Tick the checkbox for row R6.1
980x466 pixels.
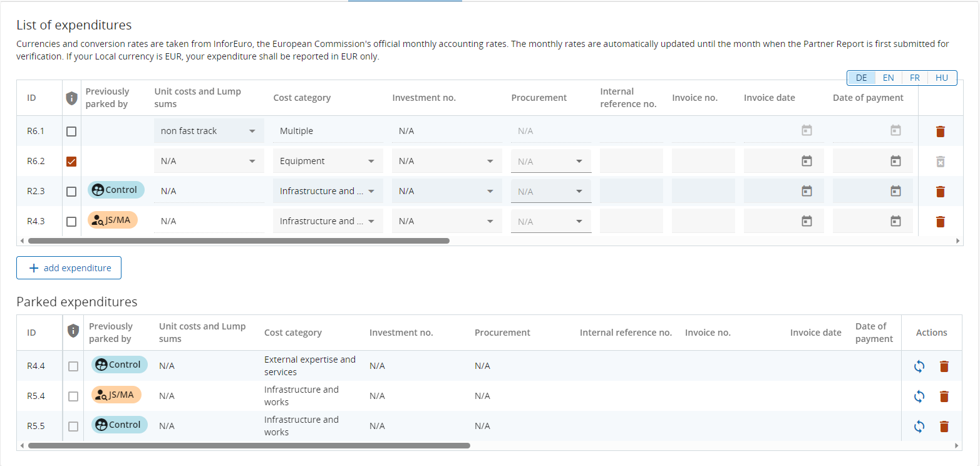[71, 132]
